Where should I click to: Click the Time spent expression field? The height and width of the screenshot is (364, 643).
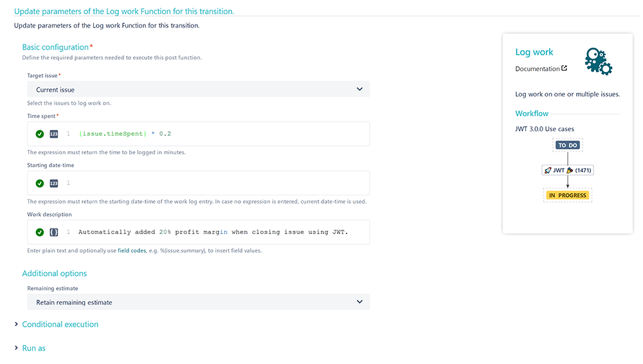[199, 134]
